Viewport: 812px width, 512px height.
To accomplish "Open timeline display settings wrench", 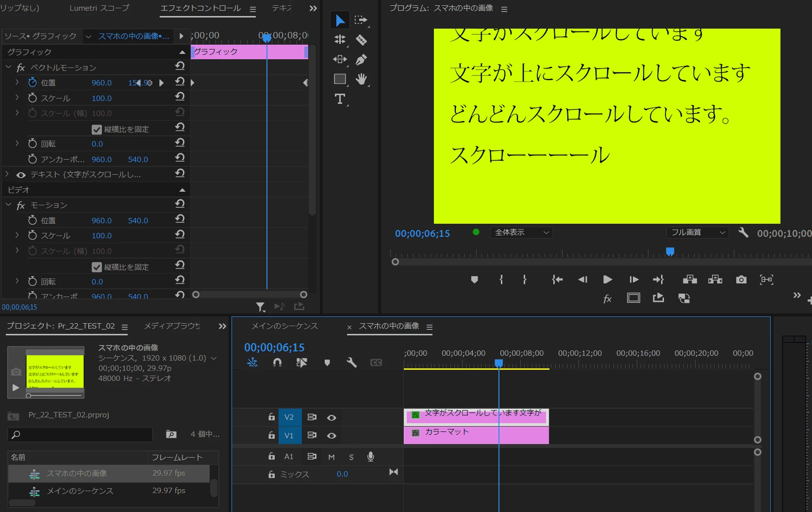I will [351, 363].
